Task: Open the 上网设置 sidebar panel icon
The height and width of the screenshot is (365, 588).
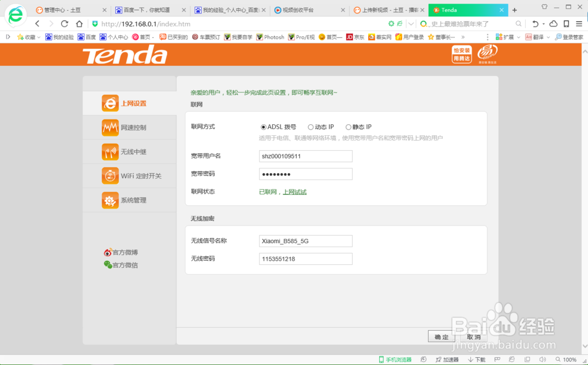Action: point(110,103)
